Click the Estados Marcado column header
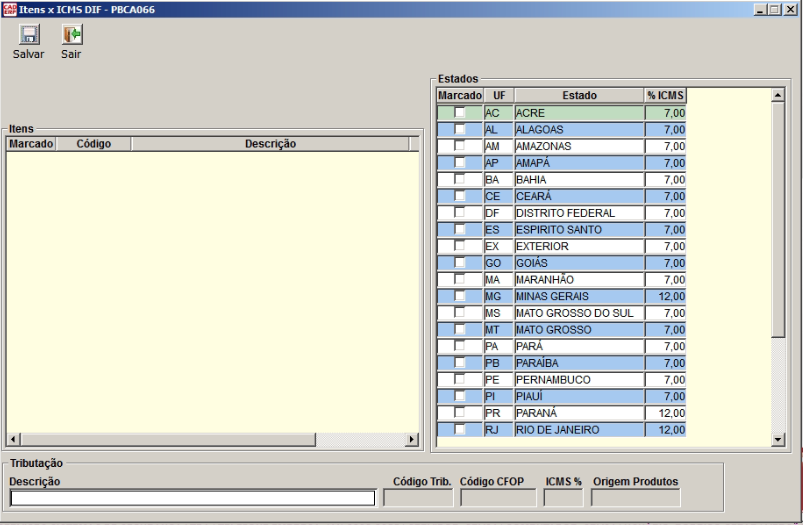The height and width of the screenshot is (525, 803). coord(460,96)
